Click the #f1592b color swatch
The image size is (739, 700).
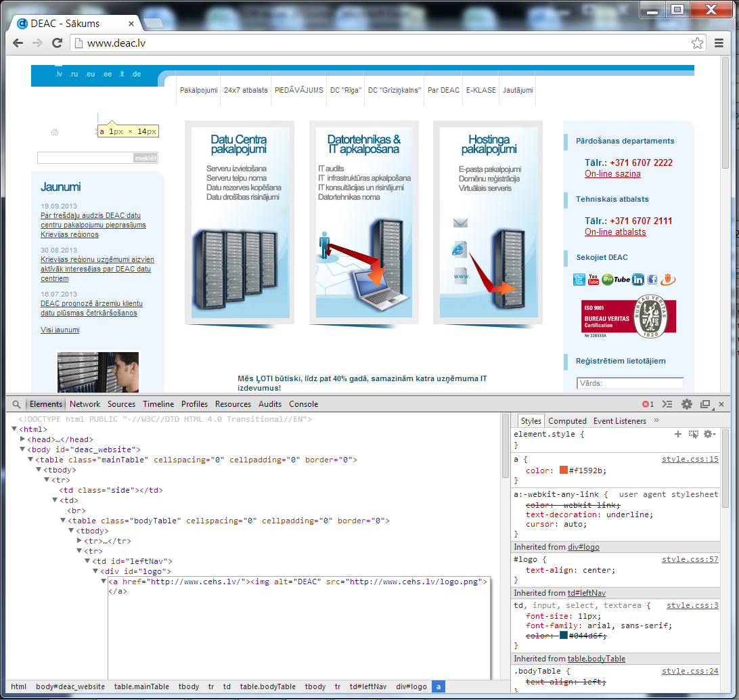tap(563, 471)
